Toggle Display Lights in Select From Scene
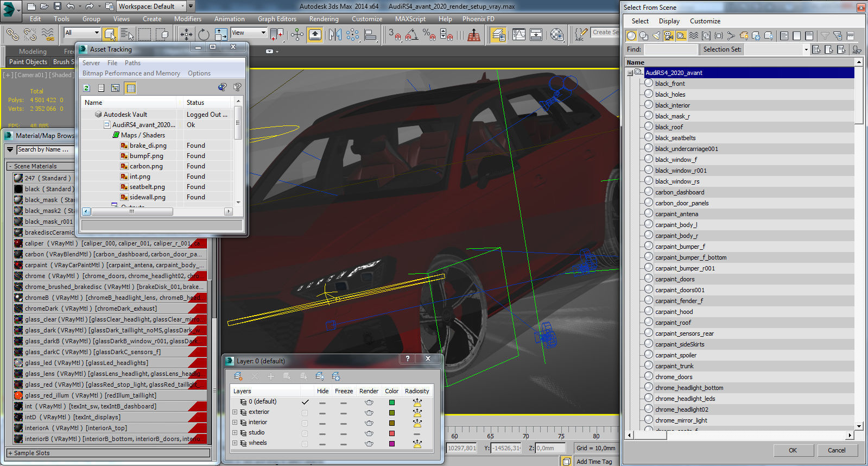 click(656, 36)
